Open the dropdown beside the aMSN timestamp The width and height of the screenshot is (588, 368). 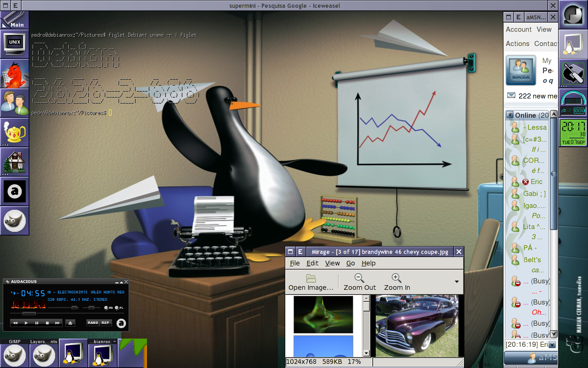coord(552,345)
